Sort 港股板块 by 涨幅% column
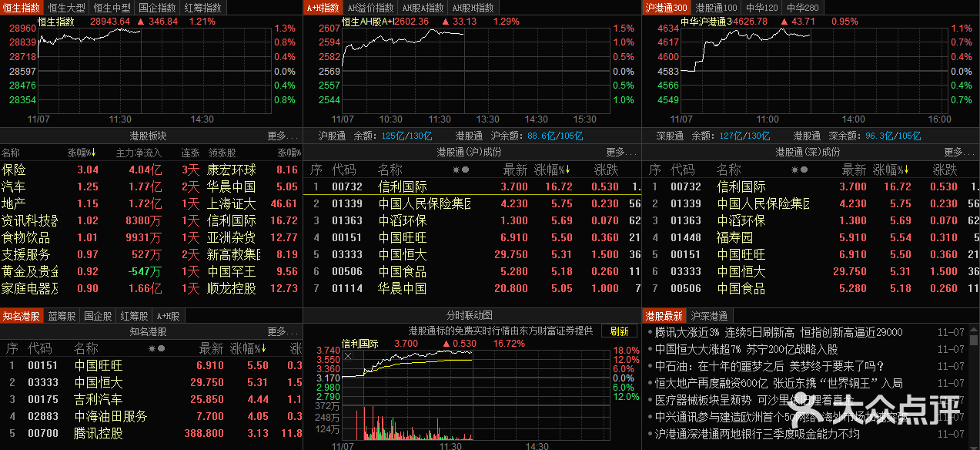Image resolution: width=980 pixels, height=450 pixels. point(81,153)
